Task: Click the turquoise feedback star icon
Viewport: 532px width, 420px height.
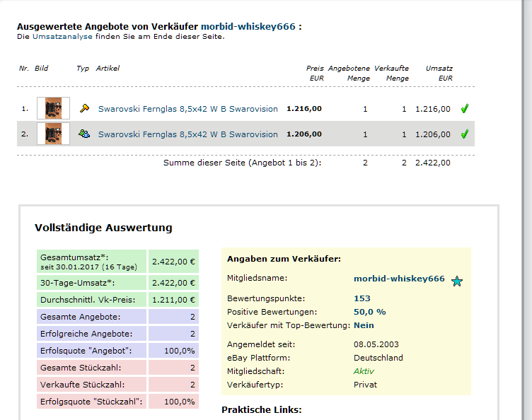Action: (x=457, y=281)
